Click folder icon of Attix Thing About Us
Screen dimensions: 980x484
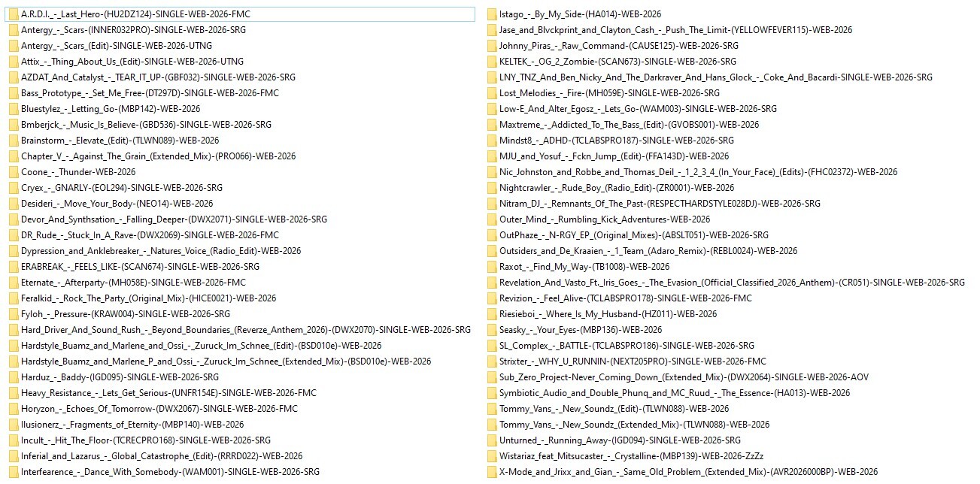click(x=13, y=62)
